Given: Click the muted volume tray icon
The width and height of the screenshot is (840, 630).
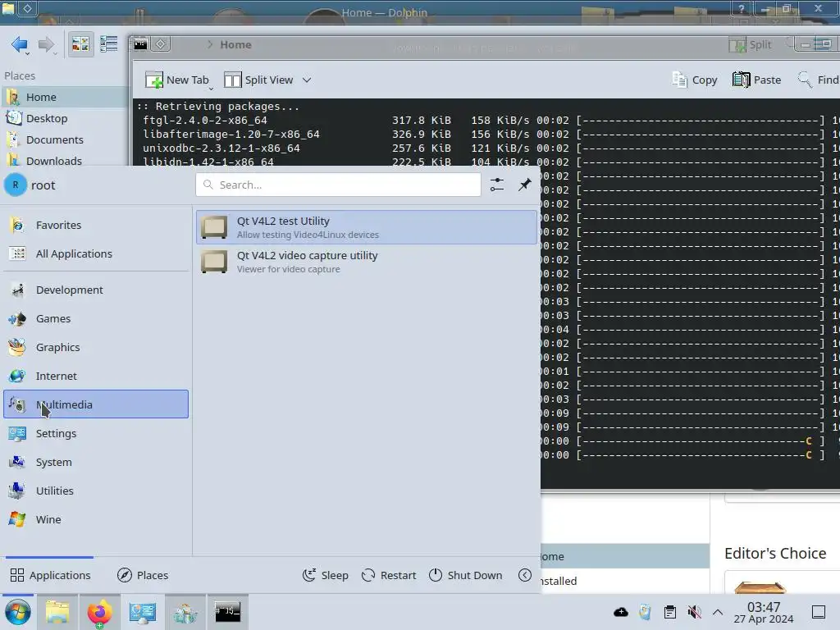Looking at the screenshot, I should coord(694,612).
